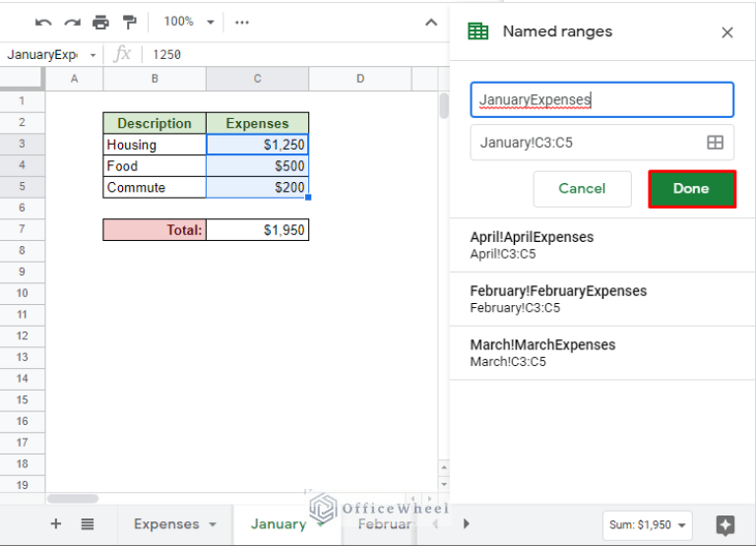The width and height of the screenshot is (756, 546).
Task: Select the Paint format tool
Action: click(x=130, y=22)
